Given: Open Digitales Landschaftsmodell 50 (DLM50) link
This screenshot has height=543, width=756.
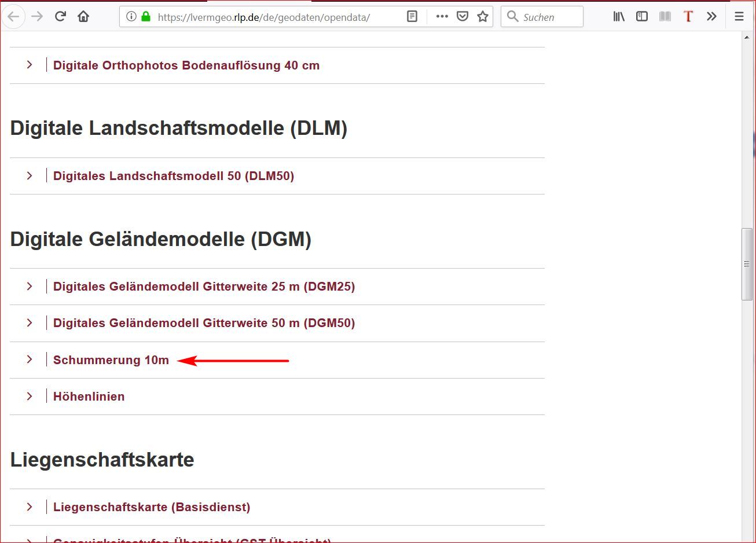Looking at the screenshot, I should (174, 176).
